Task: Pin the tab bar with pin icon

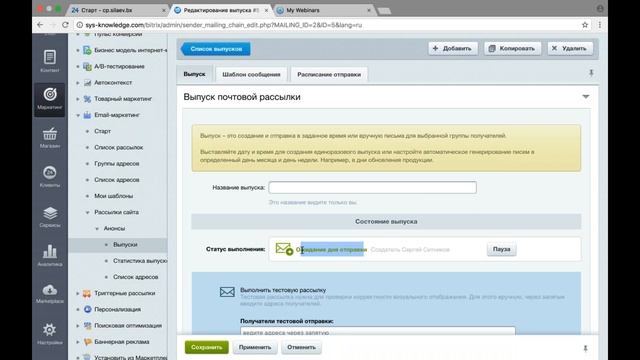Action: click(x=591, y=73)
